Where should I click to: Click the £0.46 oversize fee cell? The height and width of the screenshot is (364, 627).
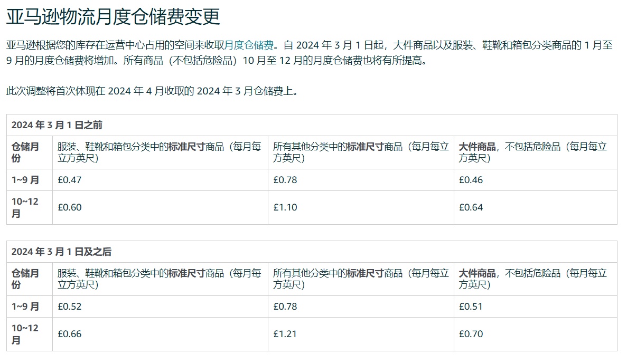(471, 180)
